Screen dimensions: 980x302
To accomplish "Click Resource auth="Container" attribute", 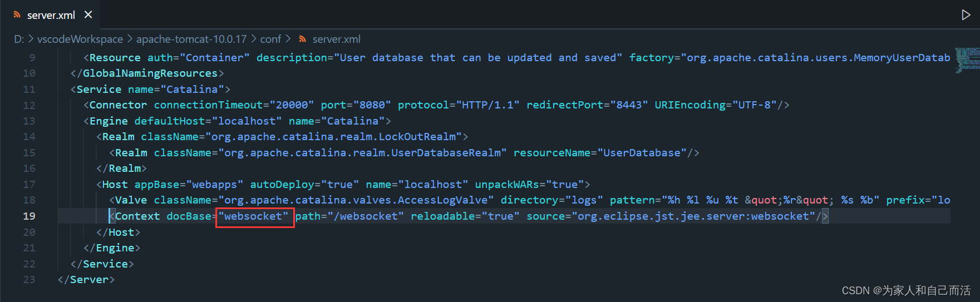I will pyautogui.click(x=199, y=58).
